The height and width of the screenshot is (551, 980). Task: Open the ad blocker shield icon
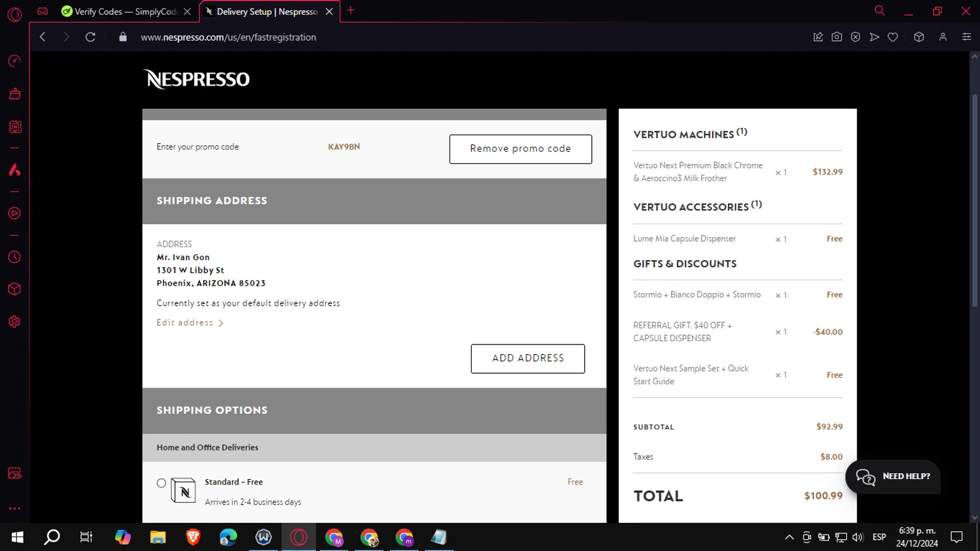click(855, 37)
